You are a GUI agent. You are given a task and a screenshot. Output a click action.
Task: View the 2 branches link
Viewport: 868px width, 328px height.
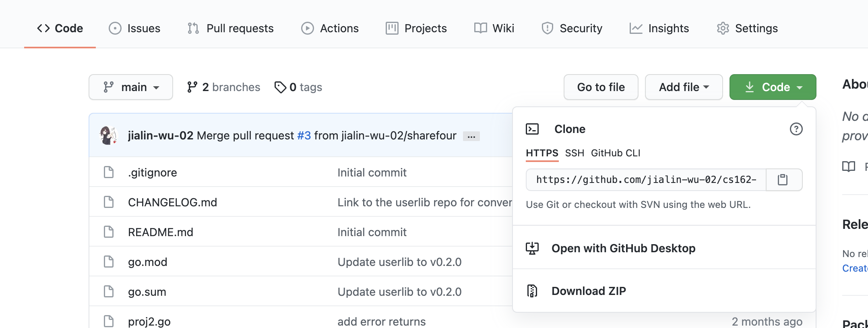(x=223, y=87)
